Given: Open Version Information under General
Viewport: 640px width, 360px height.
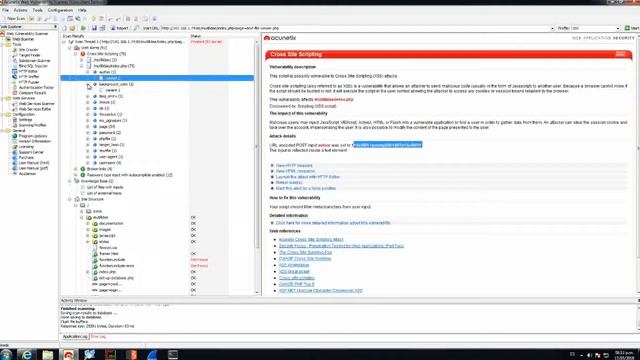Looking at the screenshot, I should [35, 141].
